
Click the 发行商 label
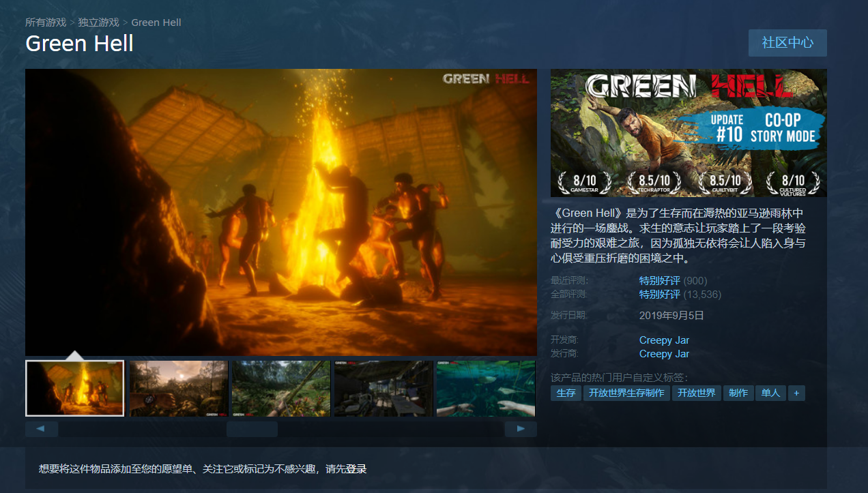point(564,354)
